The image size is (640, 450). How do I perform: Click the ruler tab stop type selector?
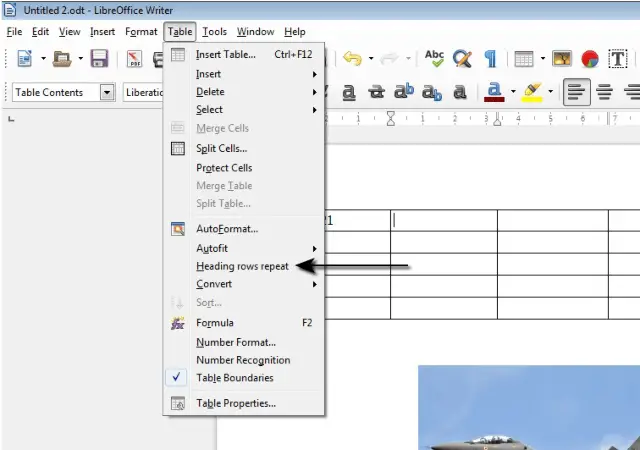point(11,119)
